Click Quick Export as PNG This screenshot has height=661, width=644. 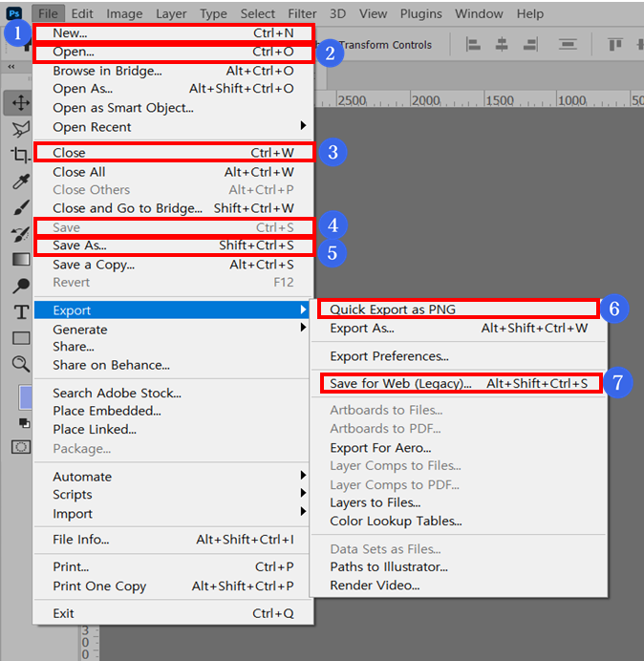click(458, 309)
